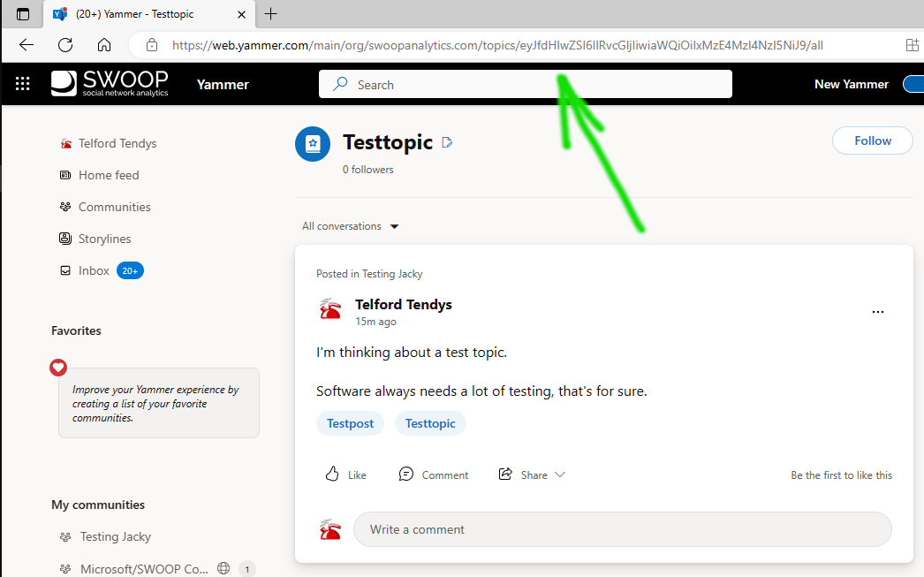Click the Home feed sidebar icon
Image resolution: width=924 pixels, height=577 pixels.
pyautogui.click(x=65, y=175)
